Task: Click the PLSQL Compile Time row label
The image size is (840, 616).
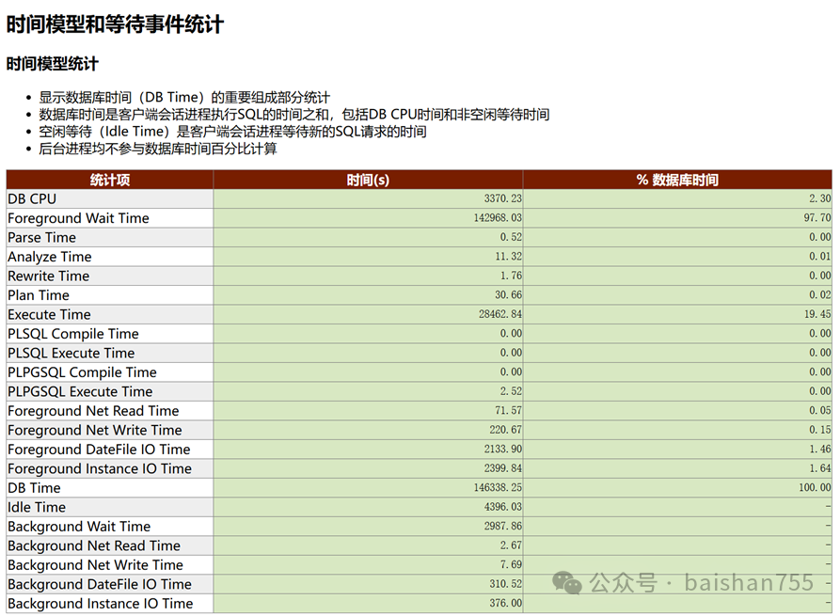Action: (72, 334)
